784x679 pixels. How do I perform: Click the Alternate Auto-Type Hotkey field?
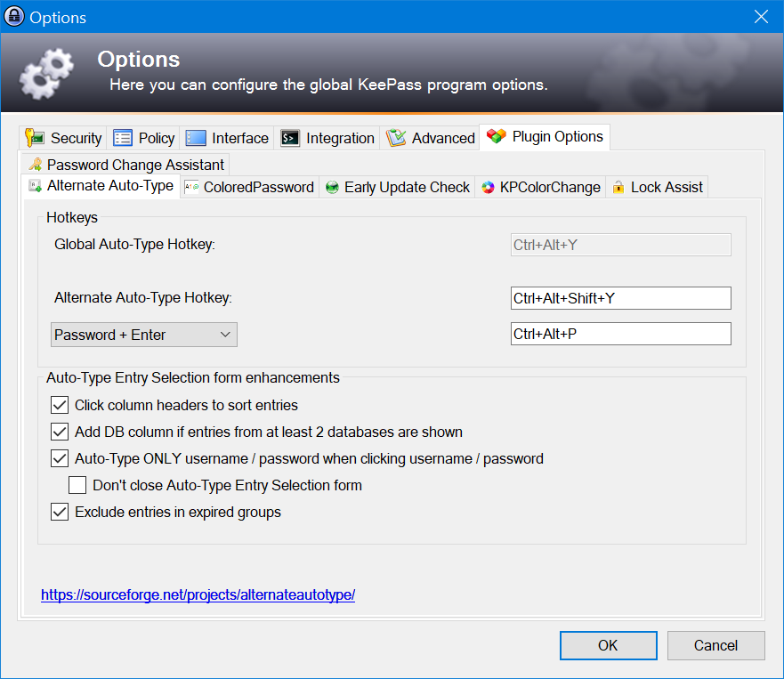click(x=620, y=298)
